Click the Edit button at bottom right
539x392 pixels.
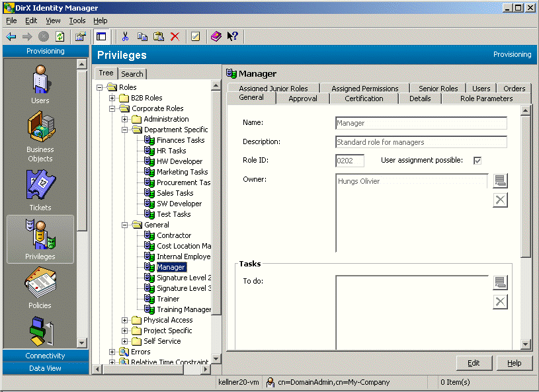point(474,363)
